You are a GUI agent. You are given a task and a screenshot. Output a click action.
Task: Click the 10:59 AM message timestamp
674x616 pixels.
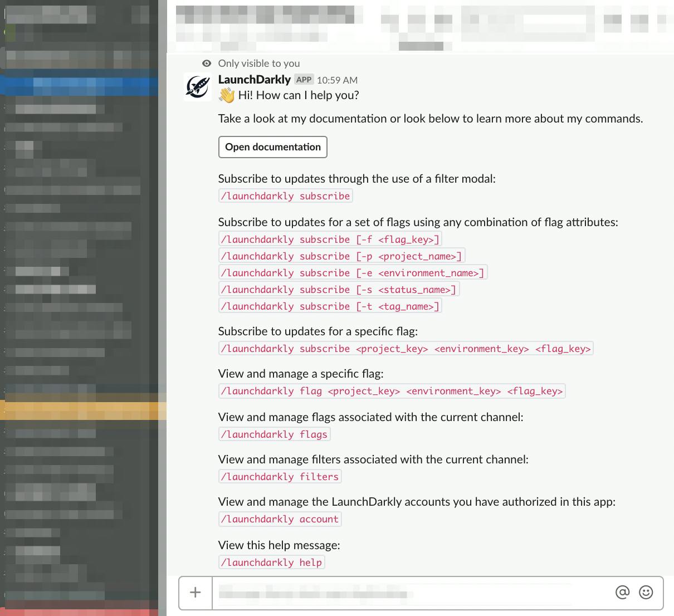(337, 80)
